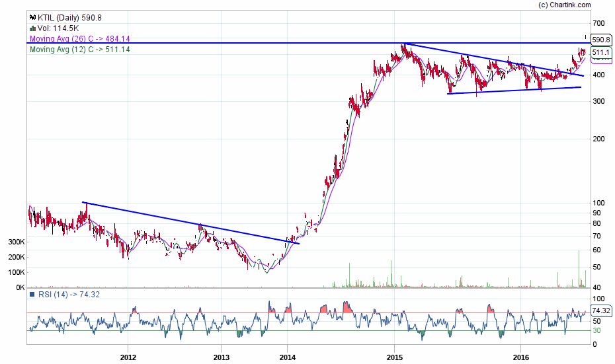
Task: Click the 100K volume axis label
Action: [17, 272]
